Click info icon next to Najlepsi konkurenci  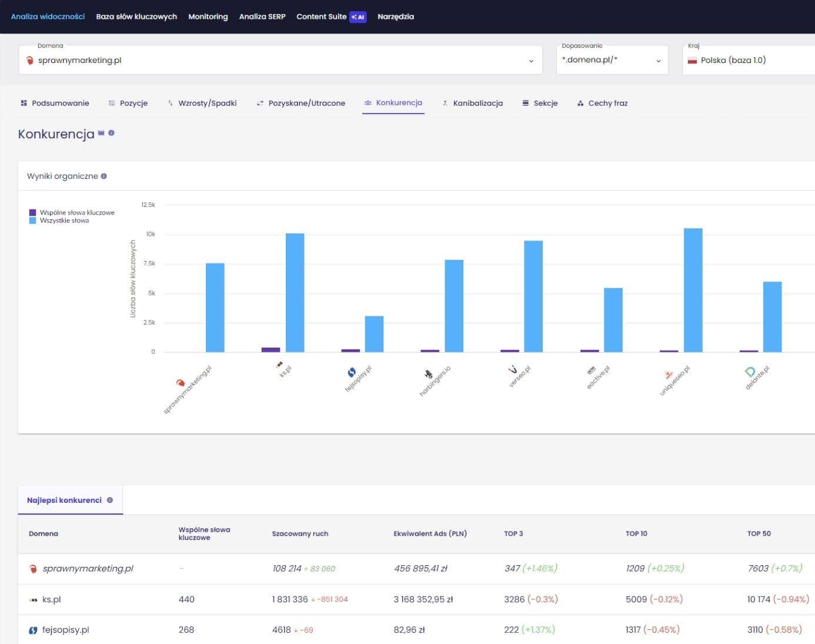110,500
